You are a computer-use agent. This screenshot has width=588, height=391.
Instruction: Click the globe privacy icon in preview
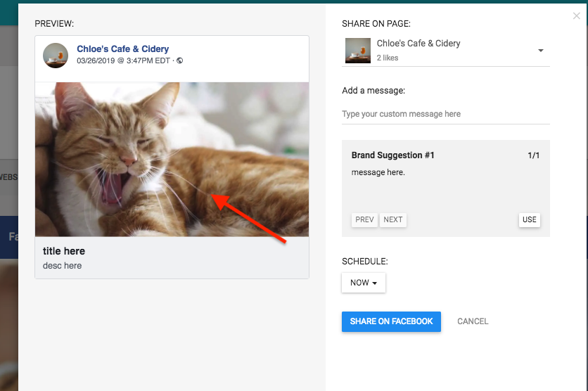coord(179,60)
